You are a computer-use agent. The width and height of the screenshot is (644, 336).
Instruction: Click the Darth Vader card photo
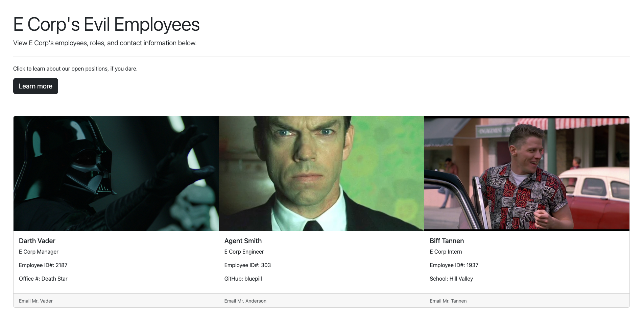116,174
